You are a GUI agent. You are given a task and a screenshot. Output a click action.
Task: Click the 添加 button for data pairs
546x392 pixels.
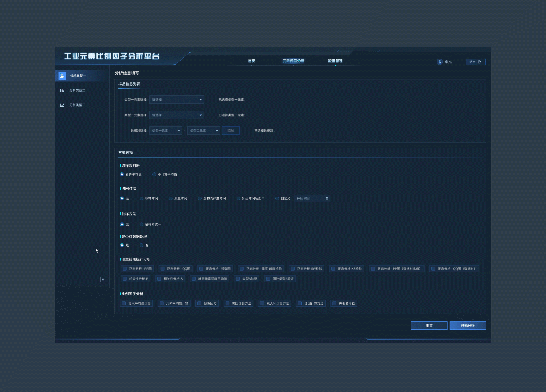tap(231, 131)
